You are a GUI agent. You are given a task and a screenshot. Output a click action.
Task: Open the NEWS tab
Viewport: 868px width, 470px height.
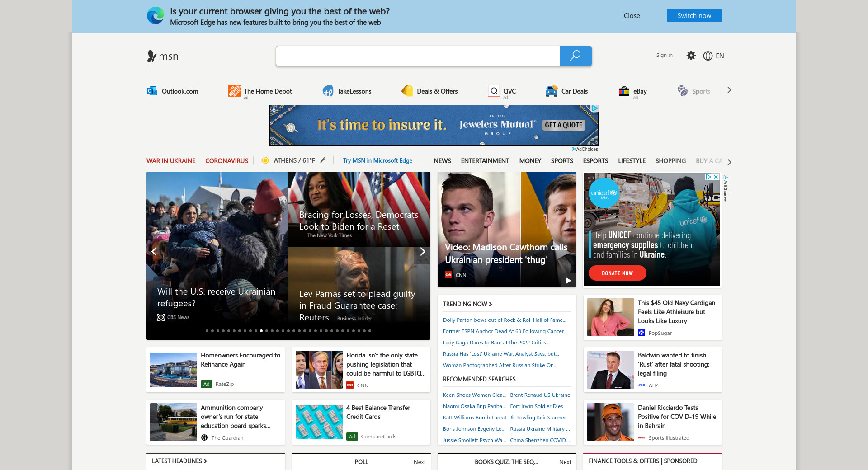(442, 161)
